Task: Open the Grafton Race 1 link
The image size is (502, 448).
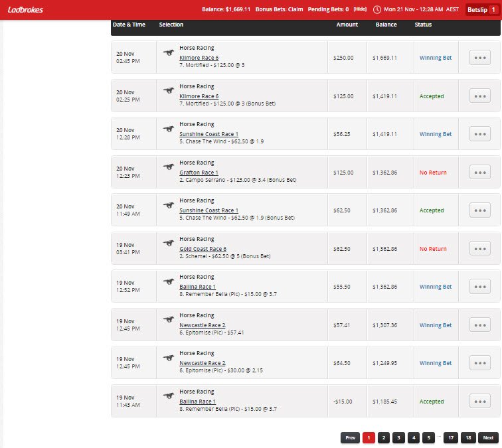Action: 199,172
